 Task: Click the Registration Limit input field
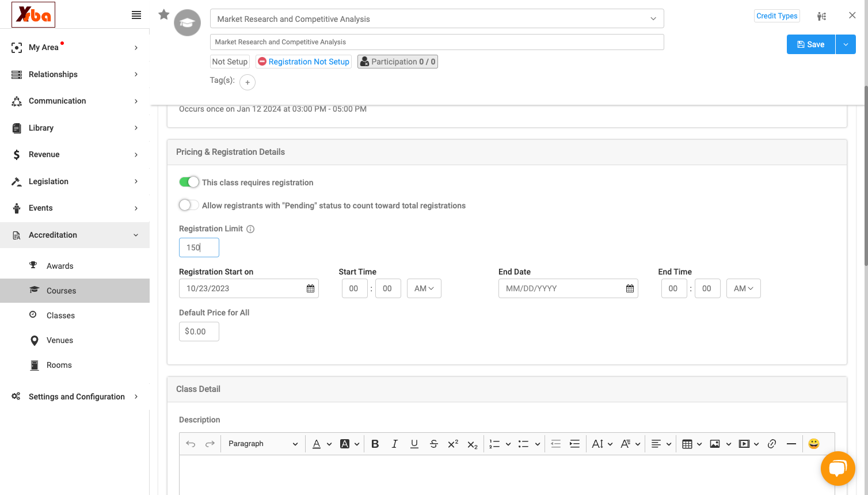click(199, 247)
